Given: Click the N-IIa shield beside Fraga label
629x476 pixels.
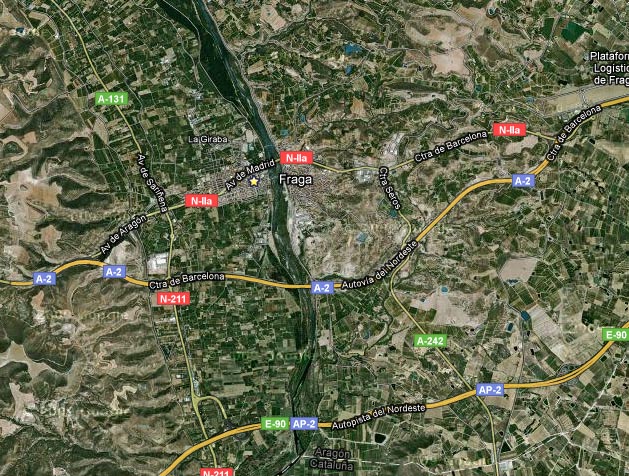Looking at the screenshot, I should [296, 158].
